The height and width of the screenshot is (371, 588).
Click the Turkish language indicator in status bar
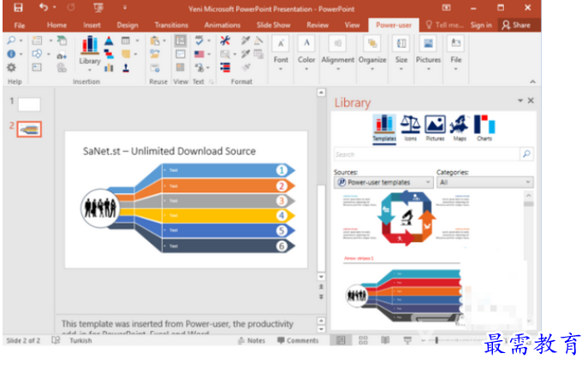click(x=80, y=340)
